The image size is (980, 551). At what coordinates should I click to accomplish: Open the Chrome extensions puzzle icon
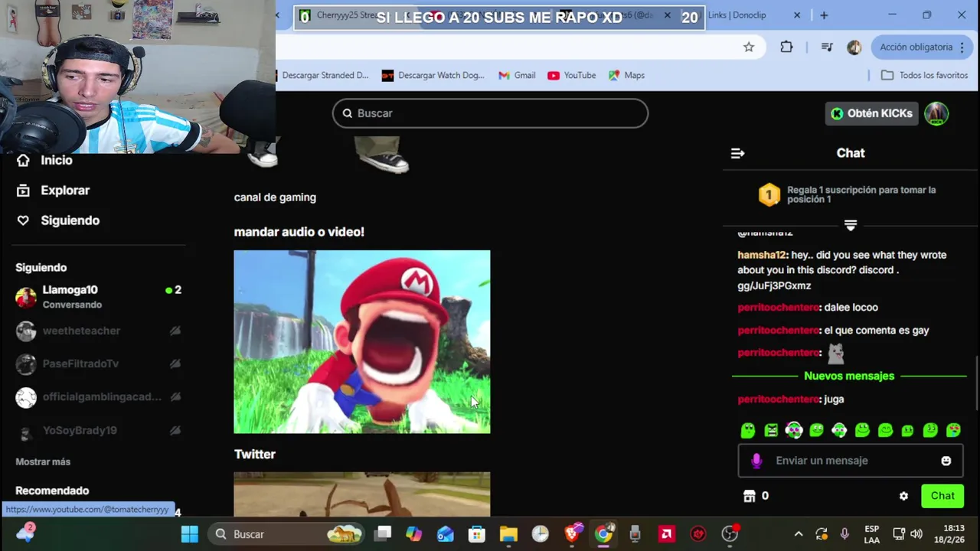[x=786, y=47]
